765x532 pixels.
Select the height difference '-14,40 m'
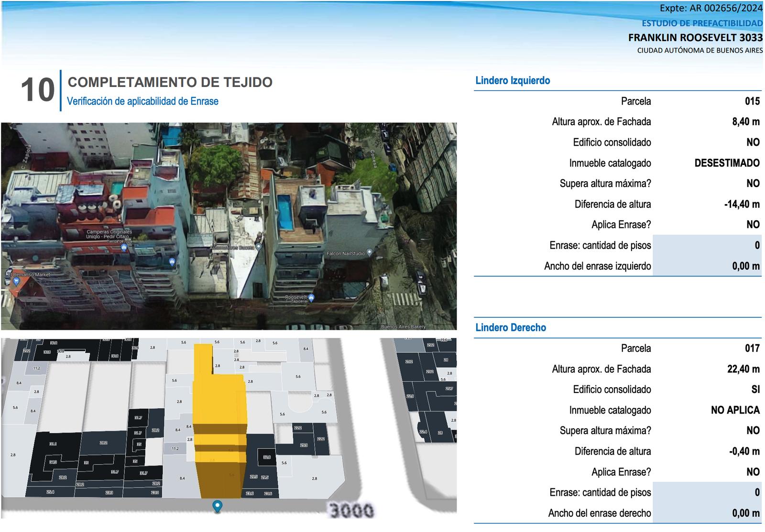[742, 204]
